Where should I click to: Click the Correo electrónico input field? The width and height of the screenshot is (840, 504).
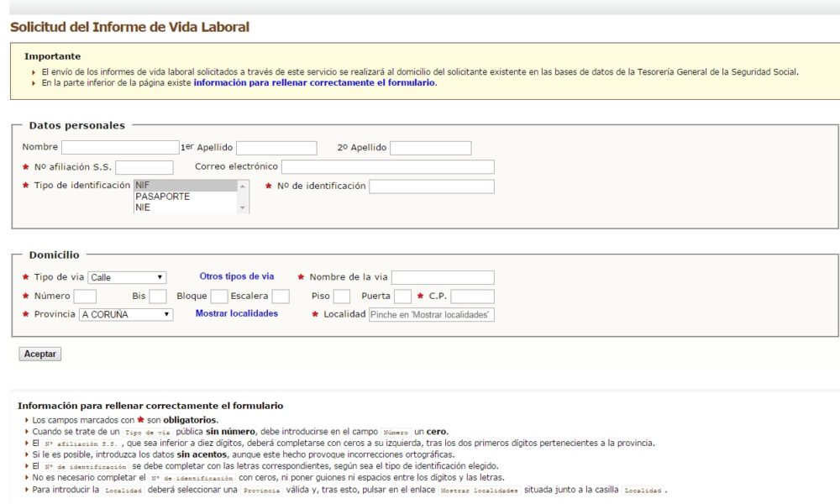point(387,167)
